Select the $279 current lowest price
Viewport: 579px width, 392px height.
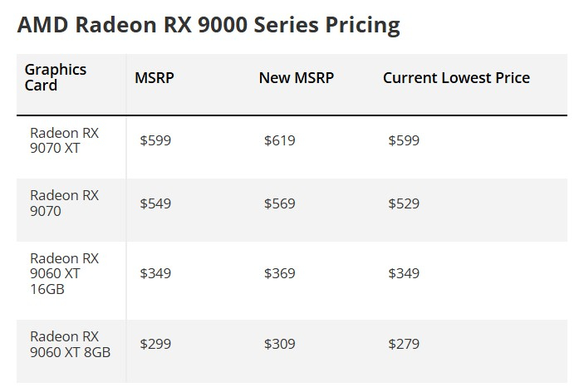[404, 344]
